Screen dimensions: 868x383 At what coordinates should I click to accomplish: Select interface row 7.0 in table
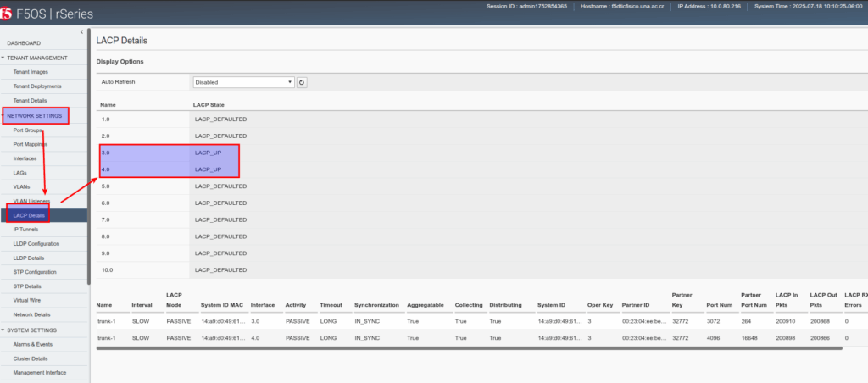(x=170, y=219)
